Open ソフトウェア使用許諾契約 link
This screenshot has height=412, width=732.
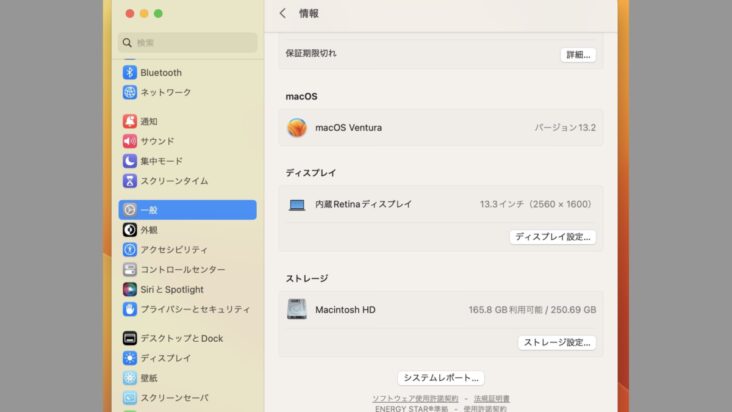tap(415, 398)
